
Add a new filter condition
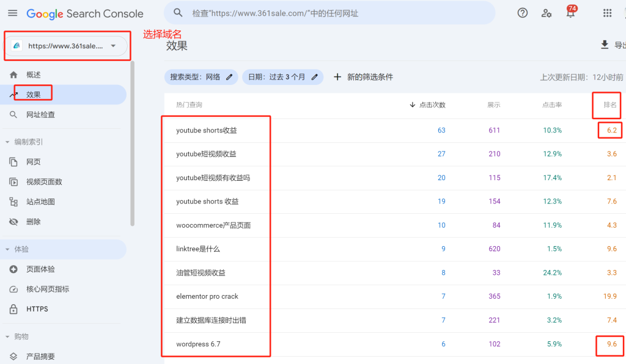363,77
